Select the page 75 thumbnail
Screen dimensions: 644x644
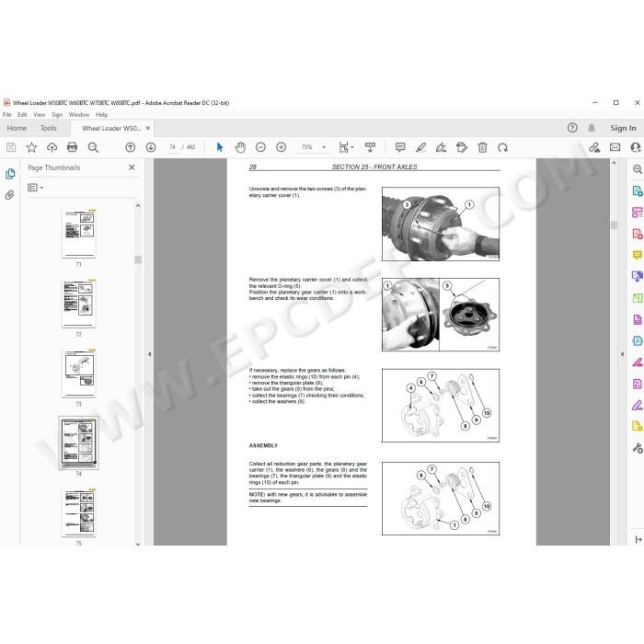click(x=78, y=512)
